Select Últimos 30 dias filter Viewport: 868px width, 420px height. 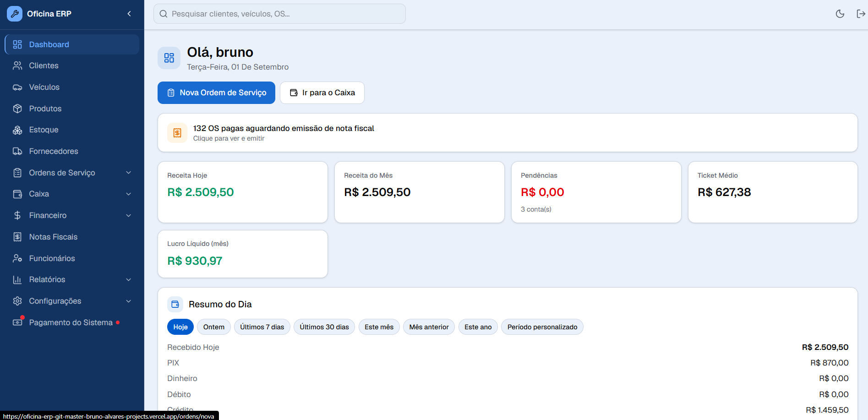(x=324, y=327)
